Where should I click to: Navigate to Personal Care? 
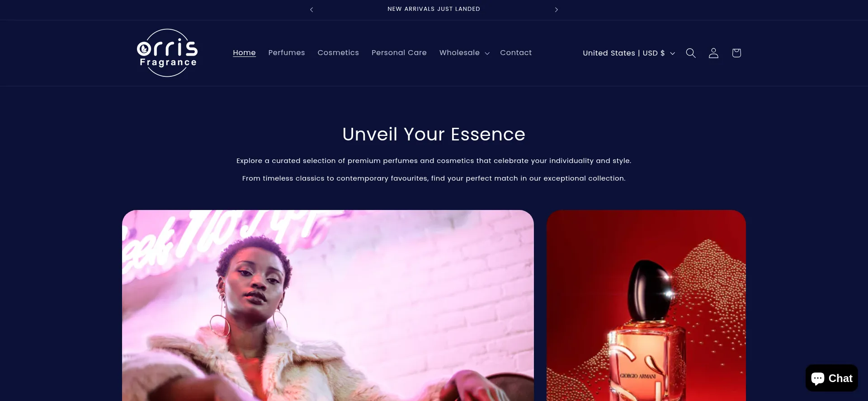399,53
